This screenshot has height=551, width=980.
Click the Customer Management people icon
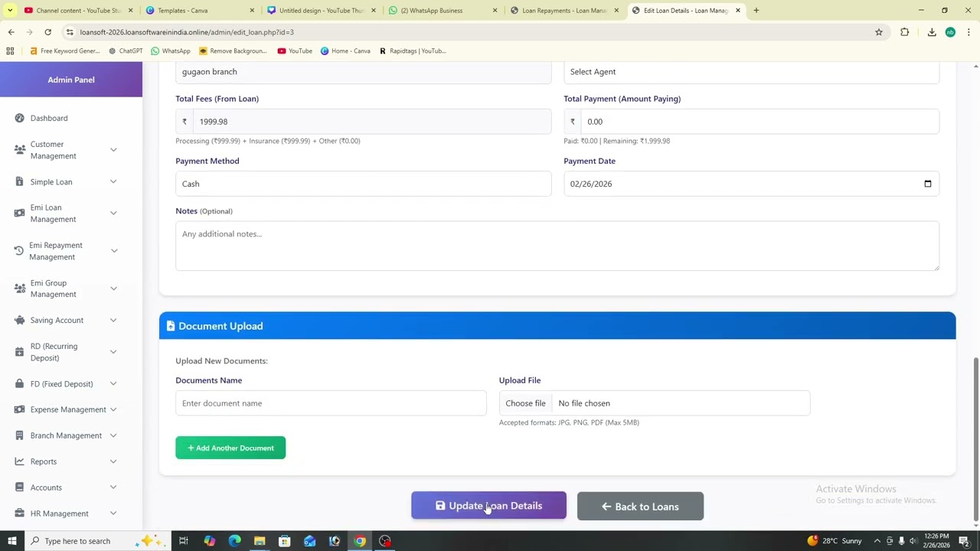point(19,150)
